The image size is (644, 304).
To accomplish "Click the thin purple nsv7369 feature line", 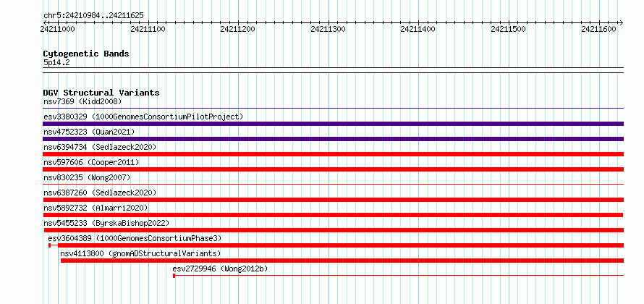I will pyautogui.click(x=333, y=109).
